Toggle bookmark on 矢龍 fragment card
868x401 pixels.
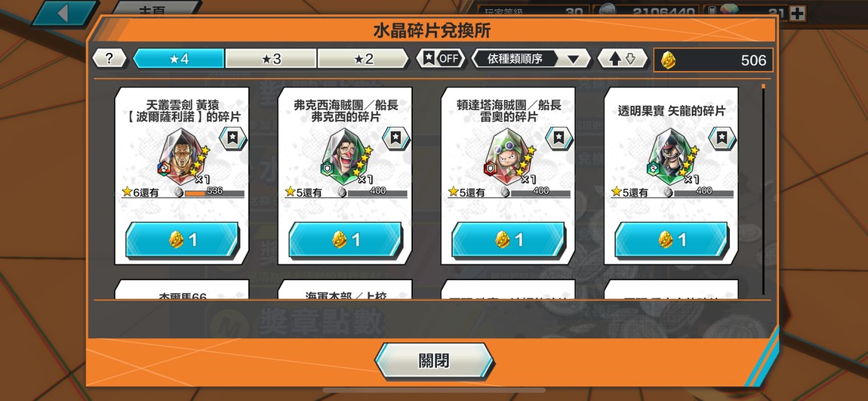722,138
